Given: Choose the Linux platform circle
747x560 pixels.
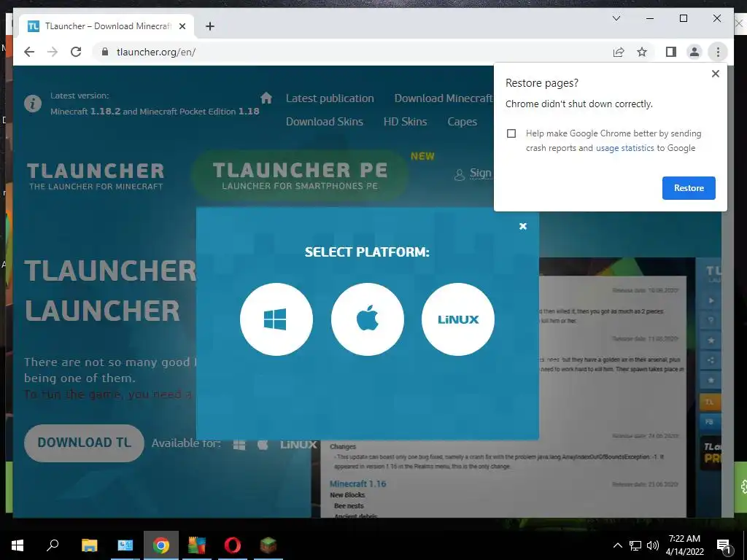Looking at the screenshot, I should [x=458, y=319].
